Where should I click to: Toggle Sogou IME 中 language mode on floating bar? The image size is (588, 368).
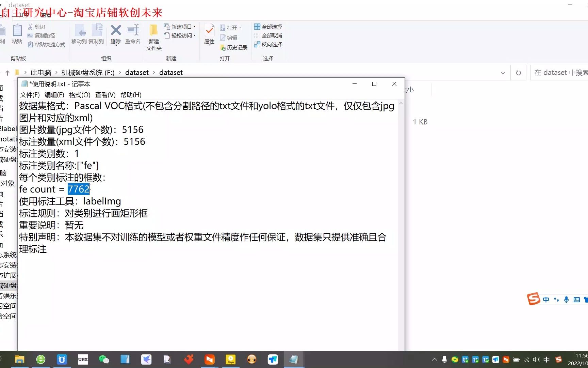(x=546, y=300)
